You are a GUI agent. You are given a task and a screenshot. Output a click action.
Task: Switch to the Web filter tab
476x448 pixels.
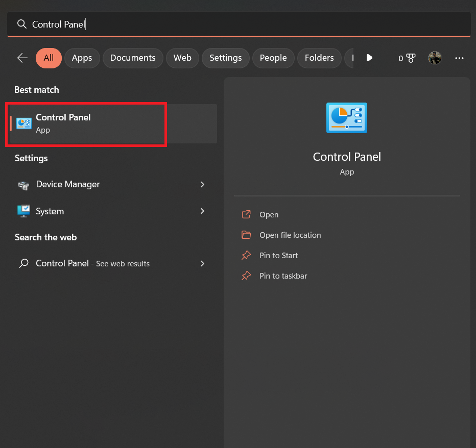(182, 58)
